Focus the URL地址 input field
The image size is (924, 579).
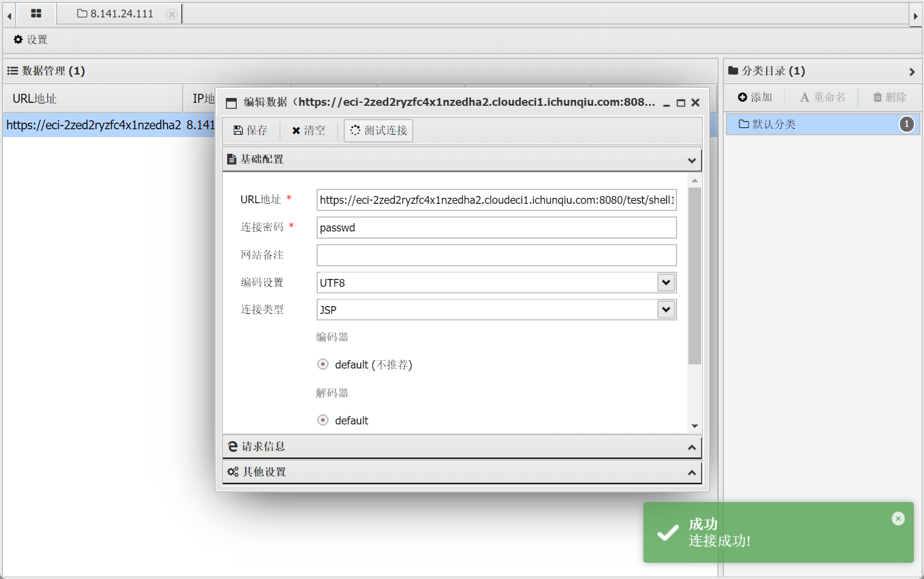[x=496, y=200]
